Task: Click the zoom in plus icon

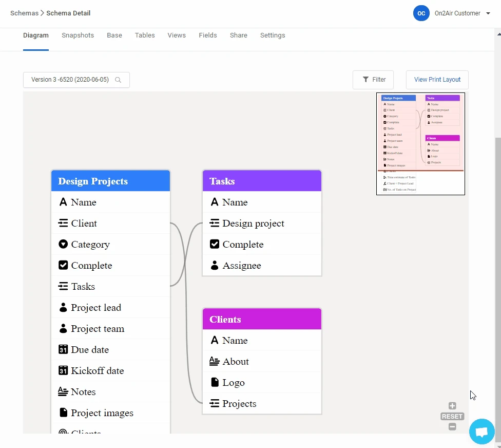Action: point(452,406)
